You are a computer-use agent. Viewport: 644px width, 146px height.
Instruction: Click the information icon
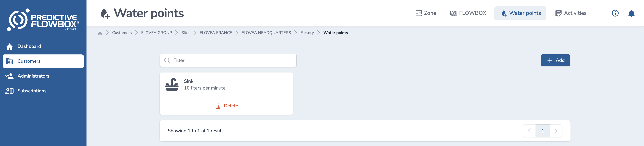(615, 13)
